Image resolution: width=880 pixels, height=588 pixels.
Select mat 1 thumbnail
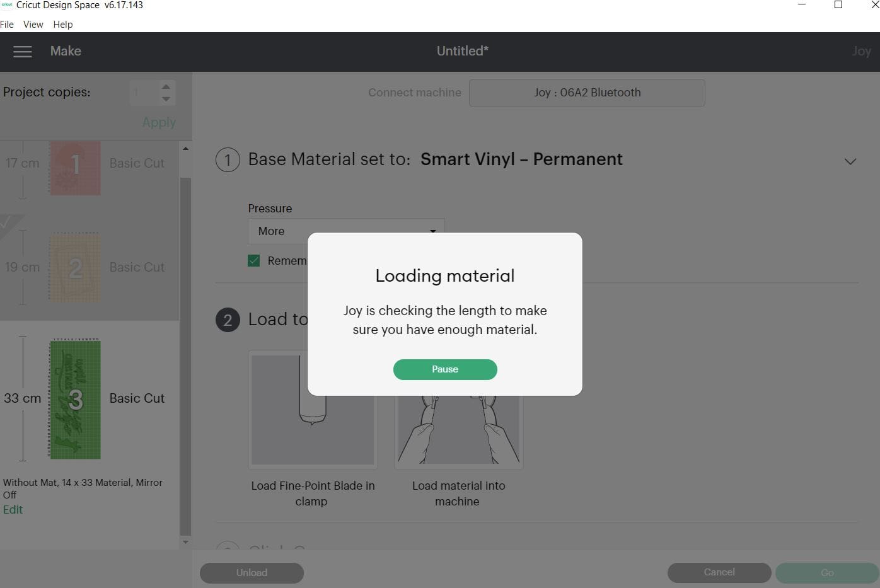click(x=75, y=167)
